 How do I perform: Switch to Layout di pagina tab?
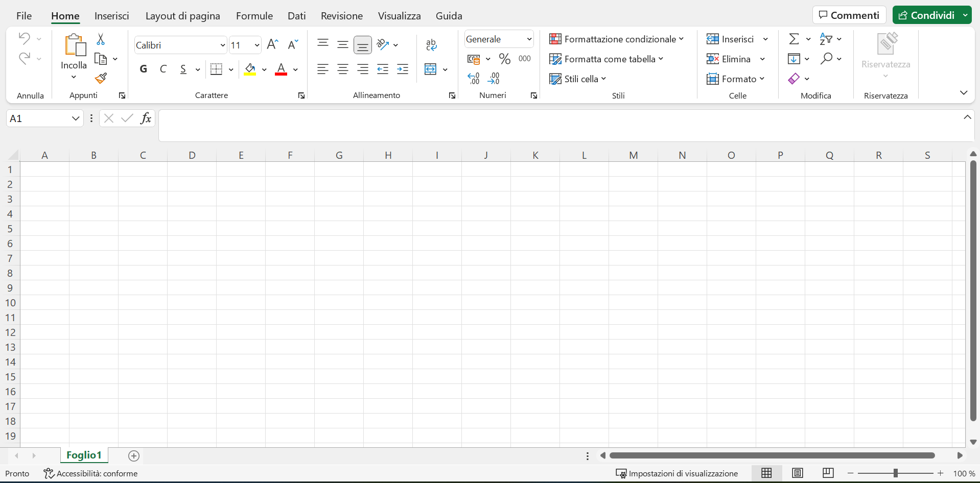[x=183, y=16]
